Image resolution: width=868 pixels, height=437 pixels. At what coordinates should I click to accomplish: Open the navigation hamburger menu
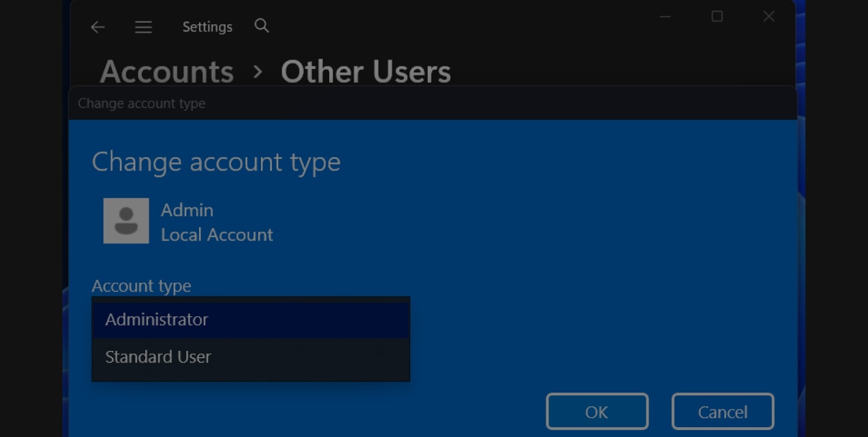(143, 27)
